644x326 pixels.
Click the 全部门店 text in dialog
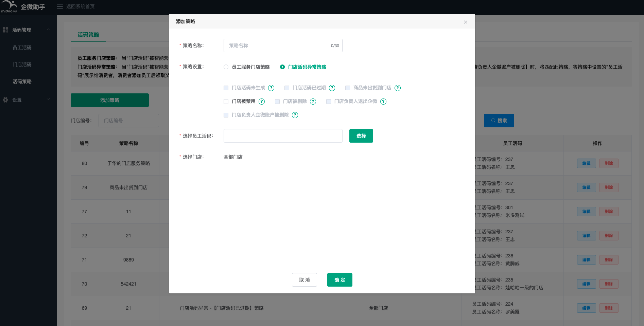point(233,157)
